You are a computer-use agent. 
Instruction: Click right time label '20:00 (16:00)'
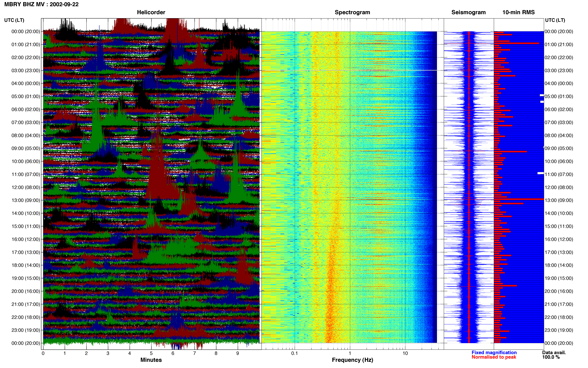[x=559, y=291]
